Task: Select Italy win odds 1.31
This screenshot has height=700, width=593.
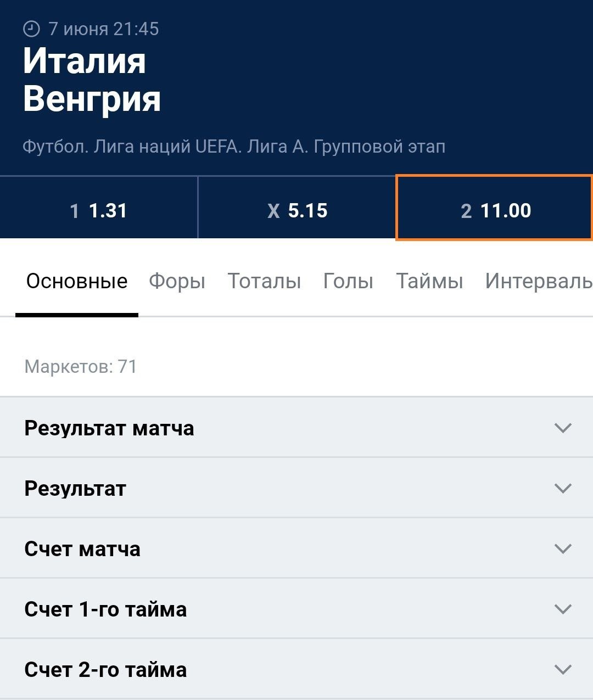Action: pyautogui.click(x=99, y=210)
